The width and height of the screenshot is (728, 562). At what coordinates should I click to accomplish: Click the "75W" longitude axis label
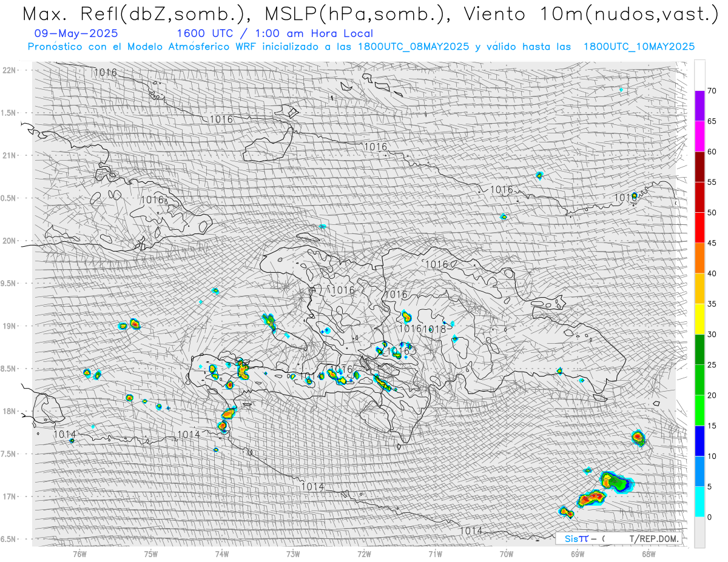(151, 554)
